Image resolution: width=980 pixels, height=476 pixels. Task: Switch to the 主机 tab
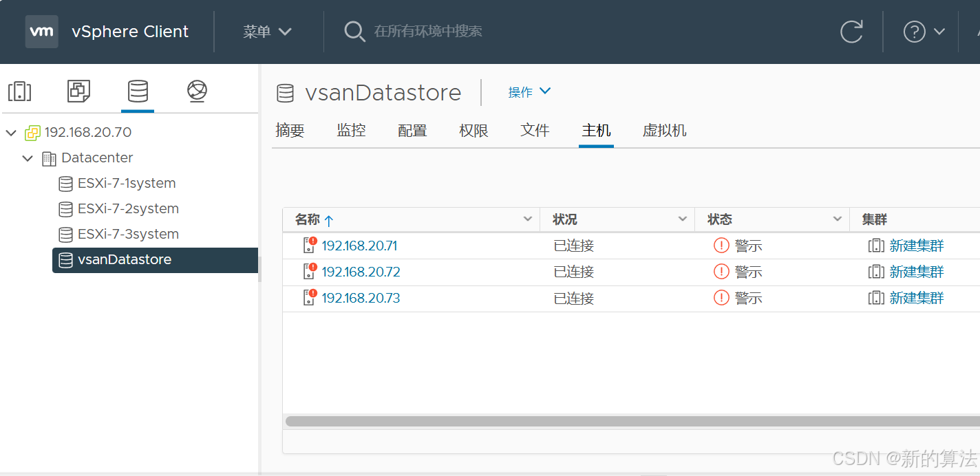[596, 131]
